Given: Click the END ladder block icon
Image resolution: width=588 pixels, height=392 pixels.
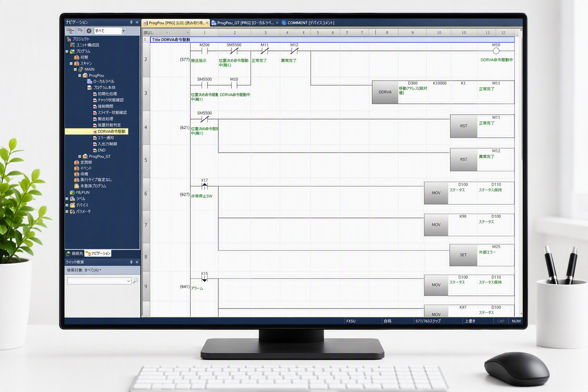Looking at the screenshot, I should coord(95,150).
